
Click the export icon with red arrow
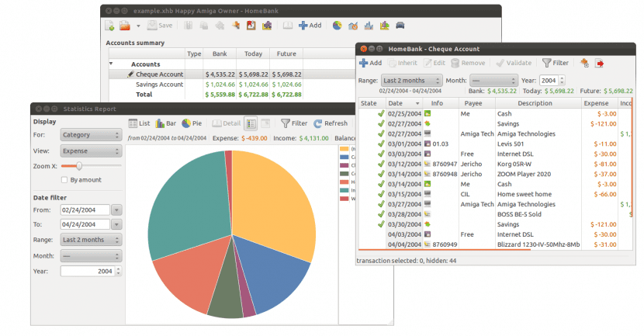[600, 63]
